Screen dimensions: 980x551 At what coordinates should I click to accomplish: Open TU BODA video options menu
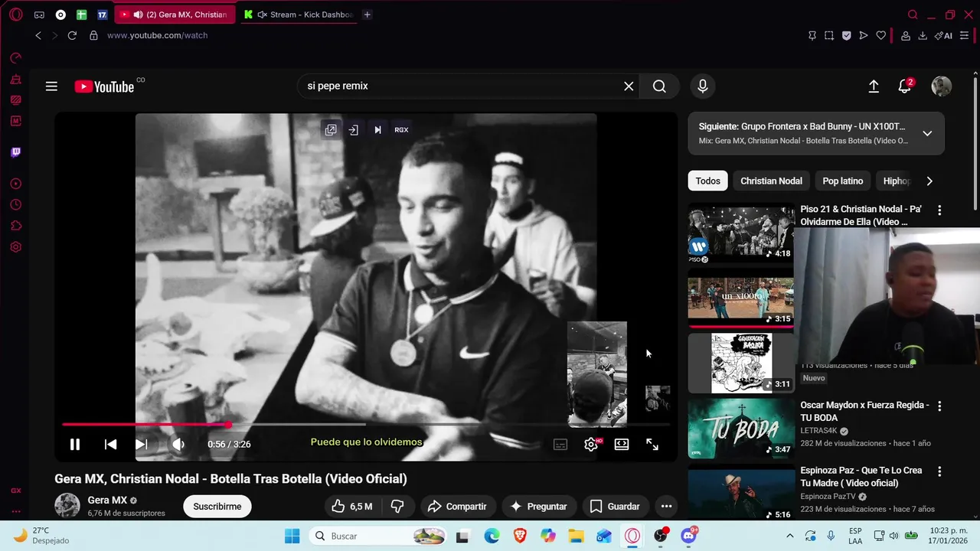939,406
